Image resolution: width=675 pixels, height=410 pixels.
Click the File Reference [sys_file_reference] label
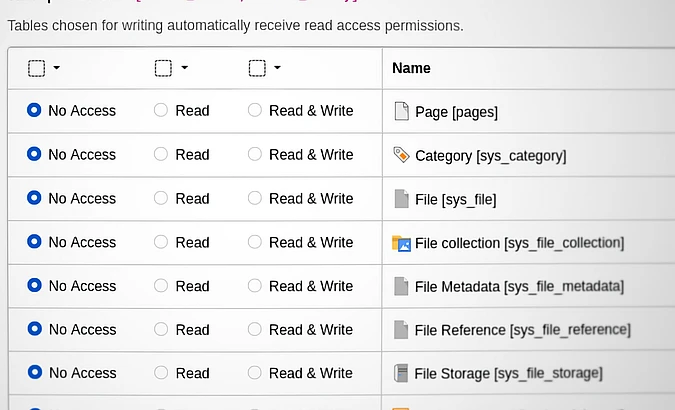pos(522,330)
